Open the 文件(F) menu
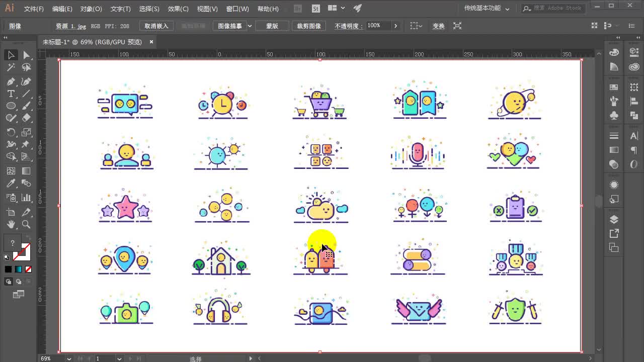 tap(34, 9)
